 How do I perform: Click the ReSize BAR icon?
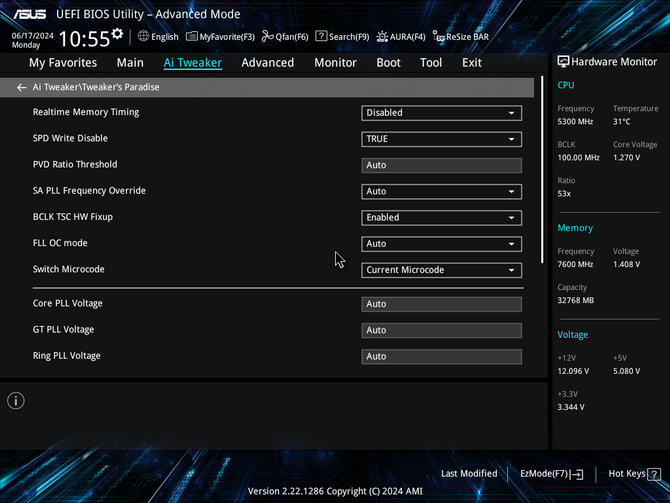coord(438,37)
